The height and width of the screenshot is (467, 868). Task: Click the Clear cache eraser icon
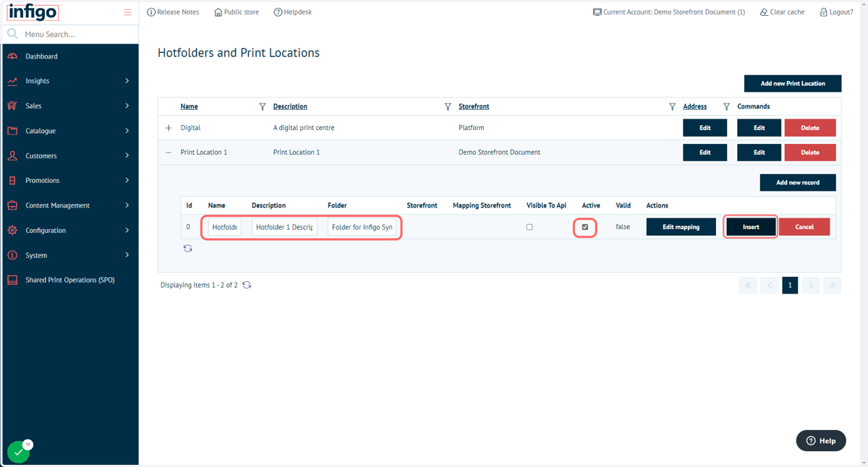pyautogui.click(x=764, y=12)
